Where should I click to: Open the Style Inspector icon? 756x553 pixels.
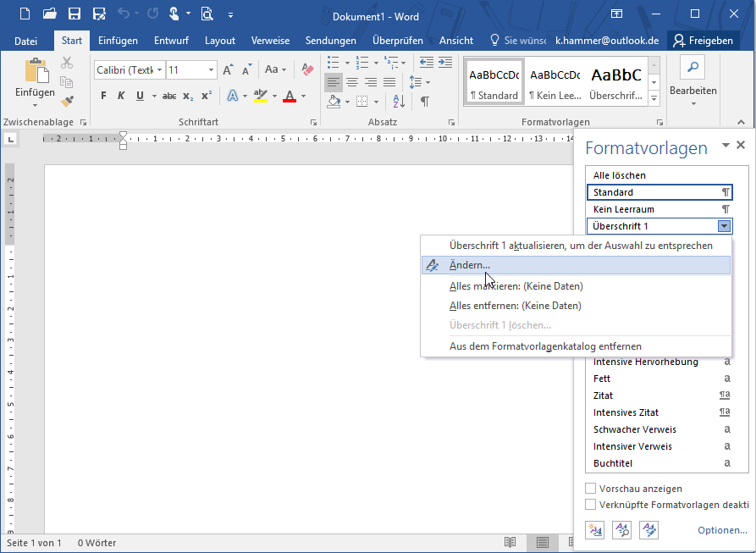(621, 530)
